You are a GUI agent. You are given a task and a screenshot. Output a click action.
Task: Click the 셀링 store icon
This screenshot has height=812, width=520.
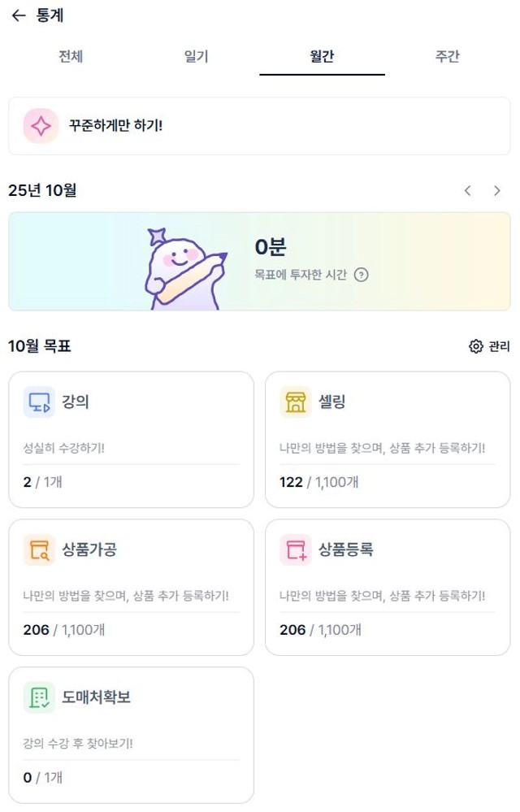pyautogui.click(x=296, y=402)
